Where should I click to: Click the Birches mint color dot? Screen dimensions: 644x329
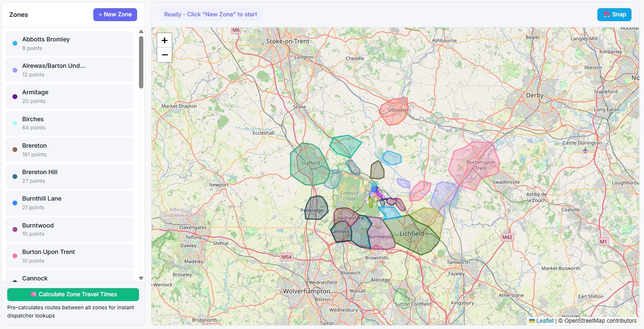tap(15, 123)
